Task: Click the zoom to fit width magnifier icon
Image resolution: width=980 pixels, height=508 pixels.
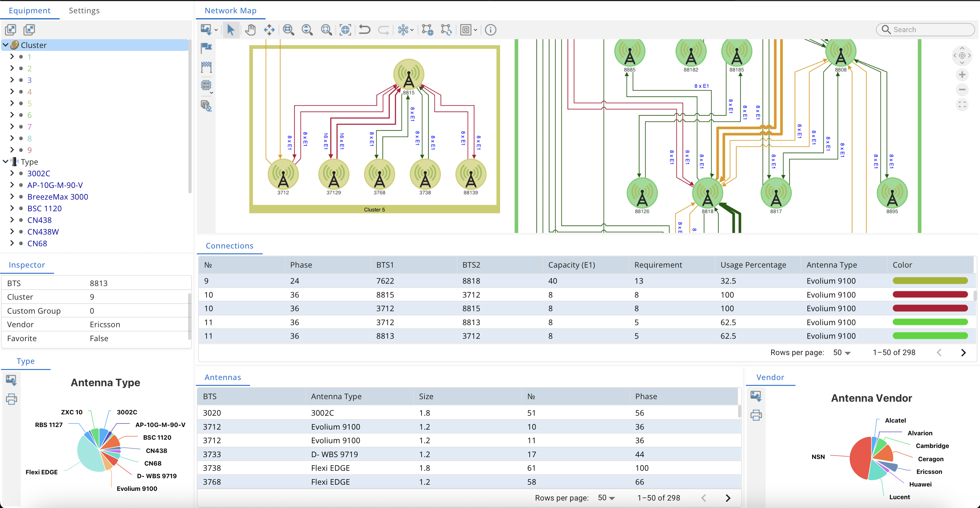Action: pyautogui.click(x=288, y=29)
